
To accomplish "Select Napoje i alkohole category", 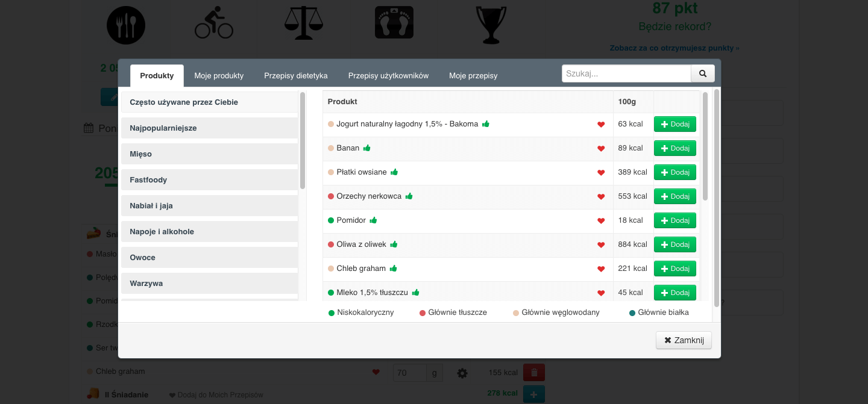I will click(x=210, y=232).
